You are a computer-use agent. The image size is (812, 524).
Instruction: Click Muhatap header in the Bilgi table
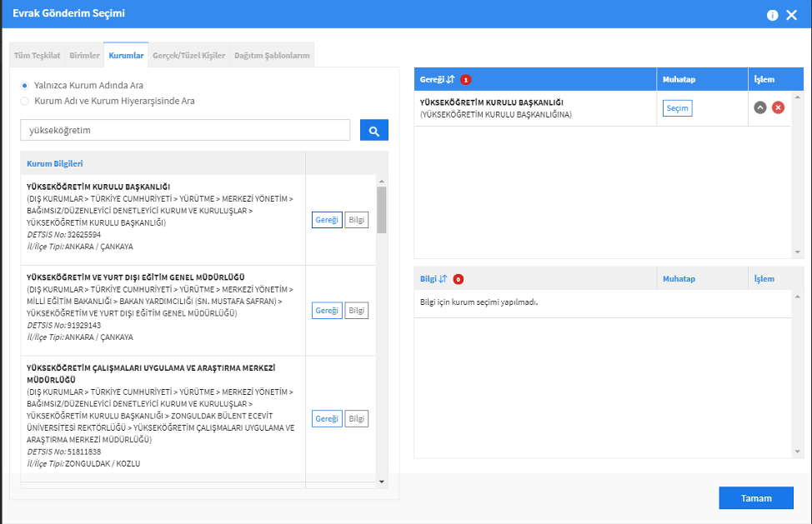tap(679, 279)
